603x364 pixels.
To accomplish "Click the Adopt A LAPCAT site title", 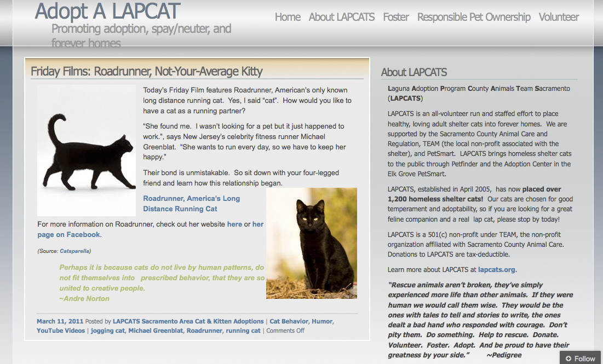I will tap(107, 11).
